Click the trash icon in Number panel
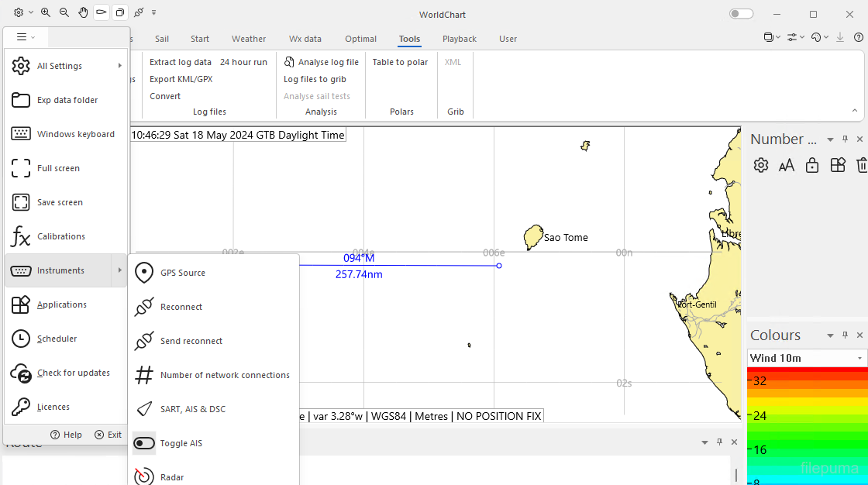Viewport: 868px width, 485px height. pos(862,165)
